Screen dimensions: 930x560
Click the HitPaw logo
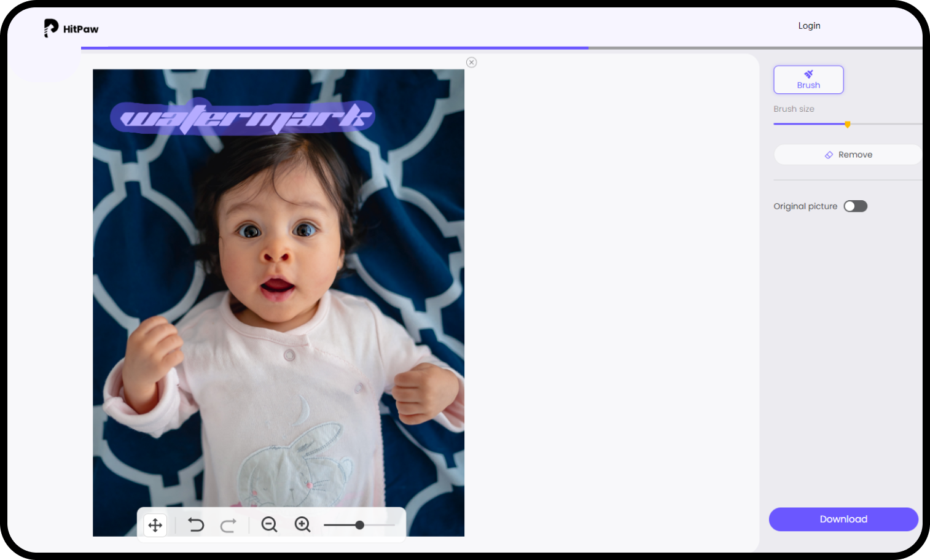click(70, 28)
